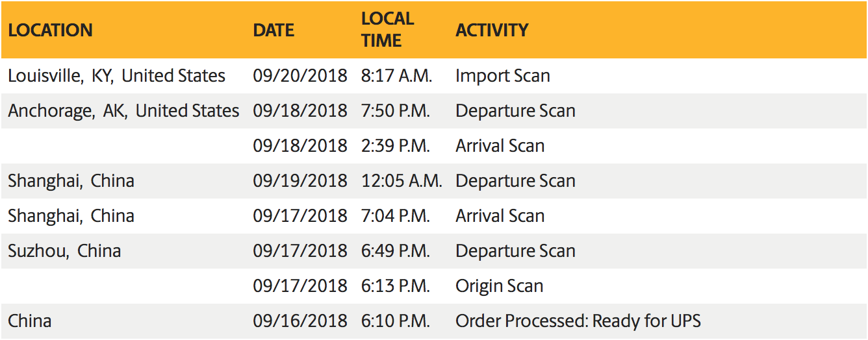868x340 pixels.
Task: Click the 7:04 P.M. time cell
Action: (x=396, y=216)
